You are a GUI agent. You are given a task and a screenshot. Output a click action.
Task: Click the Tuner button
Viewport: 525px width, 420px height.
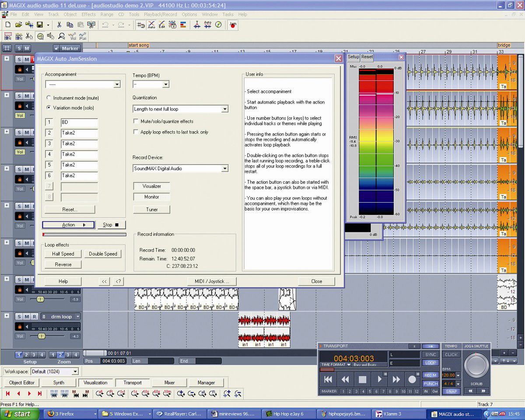point(152,210)
